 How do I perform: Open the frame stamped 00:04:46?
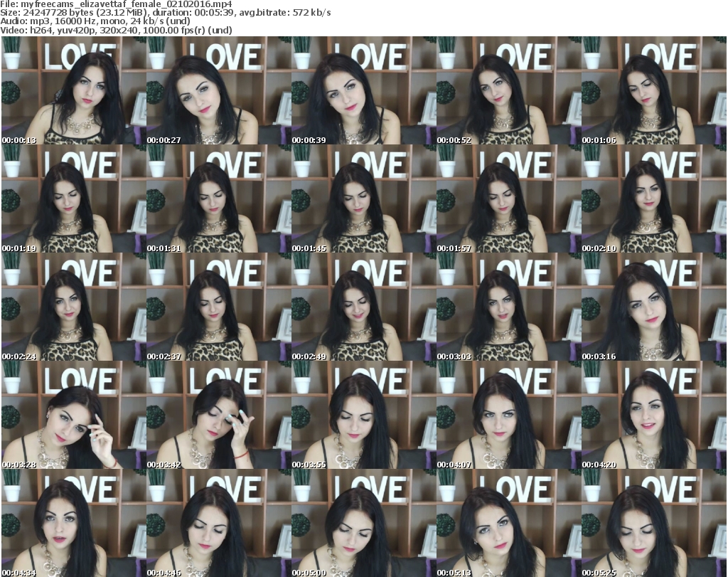click(x=219, y=523)
